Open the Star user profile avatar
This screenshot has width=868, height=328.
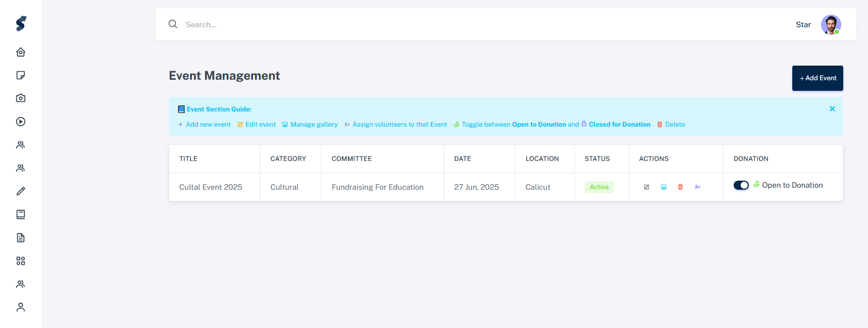click(x=831, y=25)
